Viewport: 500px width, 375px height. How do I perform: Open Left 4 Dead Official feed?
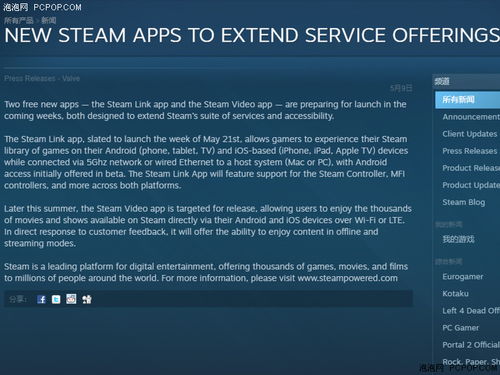[x=471, y=311]
